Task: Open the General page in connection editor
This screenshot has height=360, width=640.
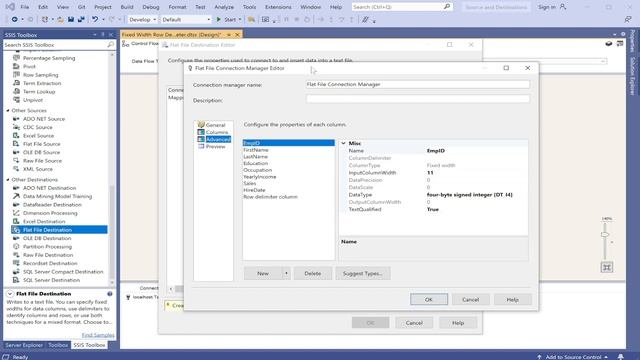Action: coord(215,125)
